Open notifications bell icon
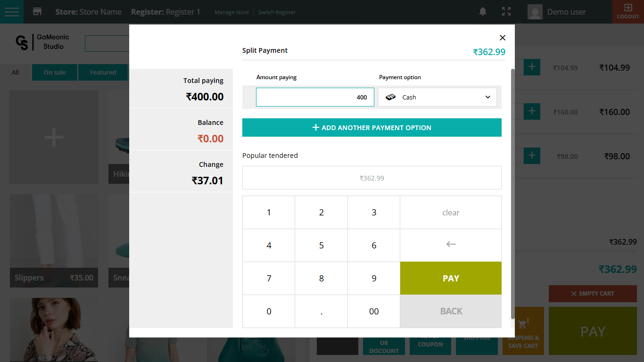The image size is (644, 362). pyautogui.click(x=483, y=12)
